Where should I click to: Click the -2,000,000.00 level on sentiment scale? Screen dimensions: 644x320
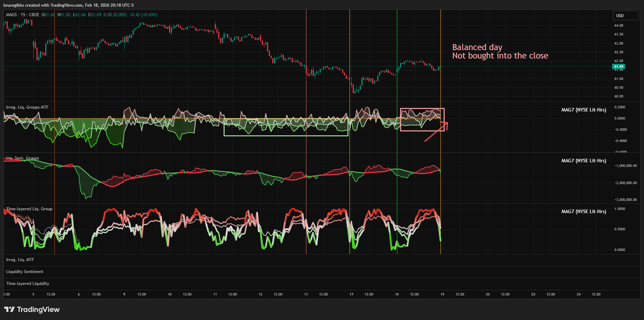coord(625,183)
